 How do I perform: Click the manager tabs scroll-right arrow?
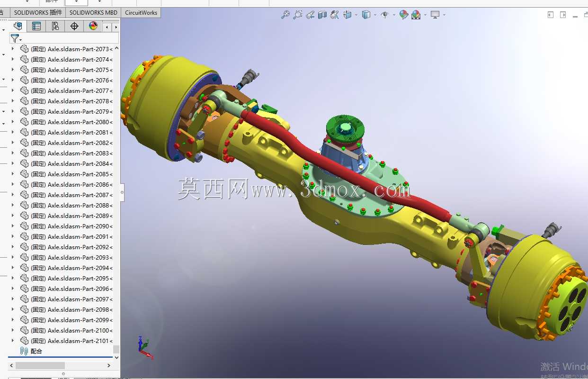pos(116,27)
